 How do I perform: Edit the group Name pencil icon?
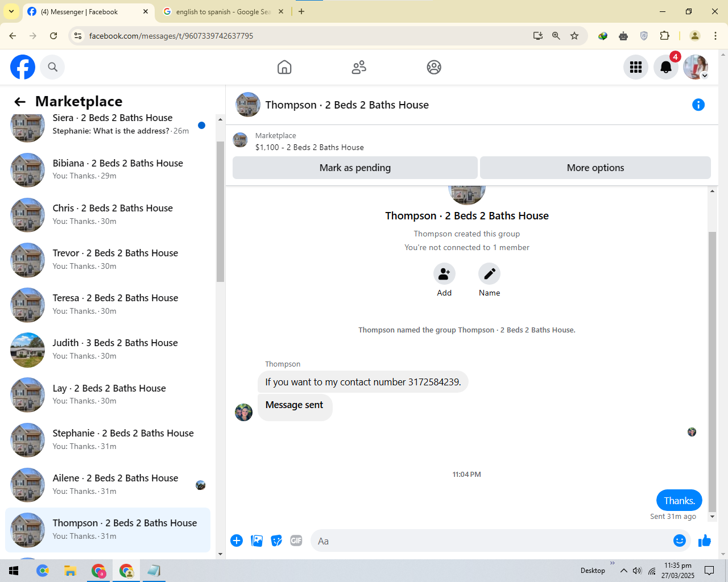click(489, 274)
